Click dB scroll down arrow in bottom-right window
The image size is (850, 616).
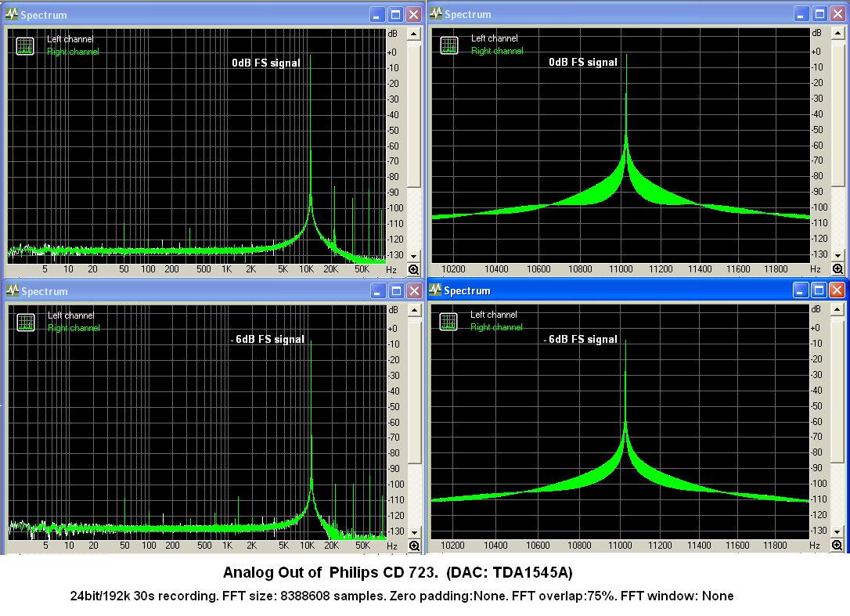(837, 532)
